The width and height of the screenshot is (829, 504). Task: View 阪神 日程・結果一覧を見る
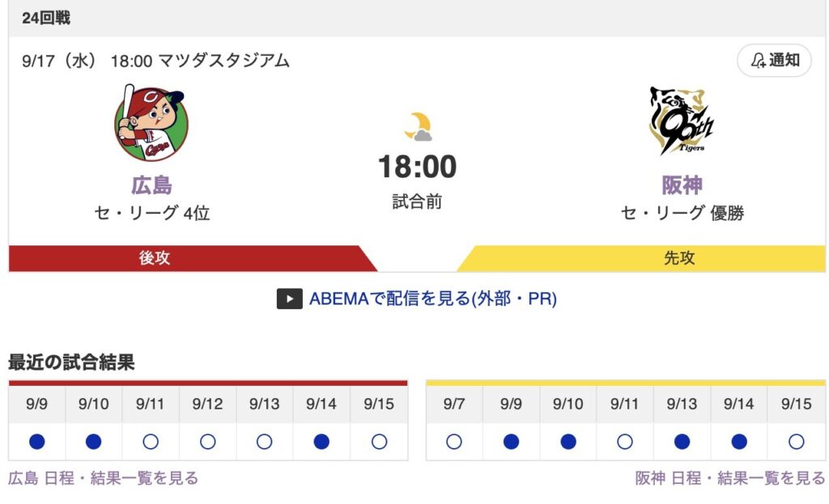point(730,478)
